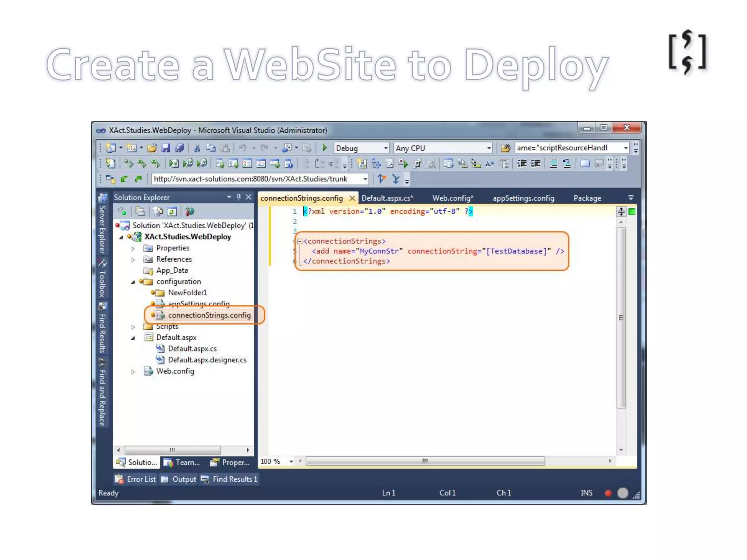Click the Increase Indent icon
This screenshot has width=747, height=560.
535,164
